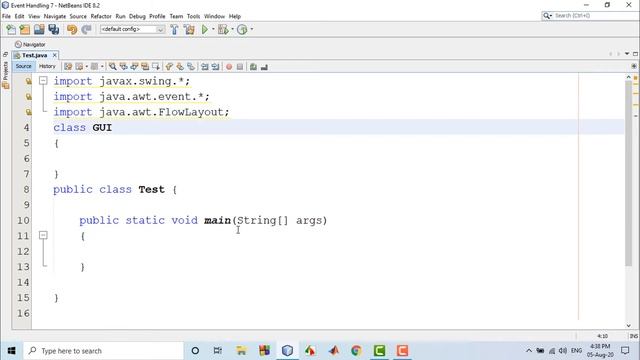Image resolution: width=640 pixels, height=360 pixels.
Task: Click the Profile Project icon
Action: click(x=242, y=29)
